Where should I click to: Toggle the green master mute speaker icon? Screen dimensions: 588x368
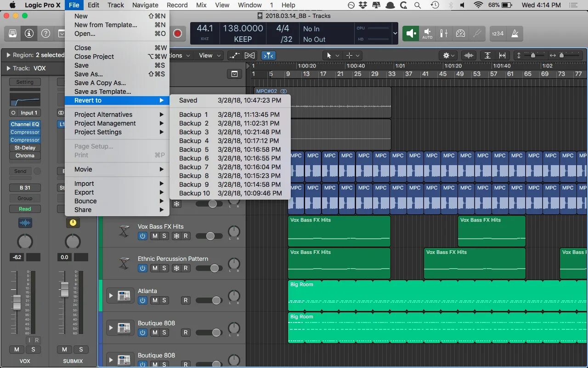click(x=411, y=34)
